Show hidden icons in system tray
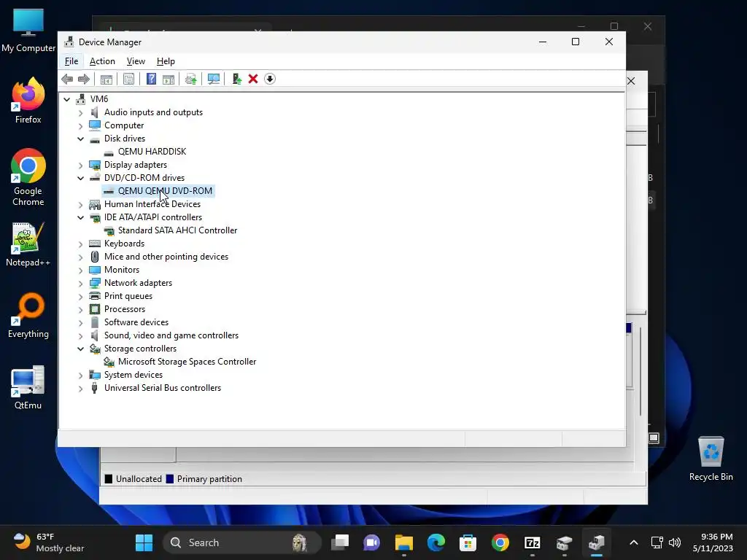Screen dimensions: 747x560 click(634, 542)
